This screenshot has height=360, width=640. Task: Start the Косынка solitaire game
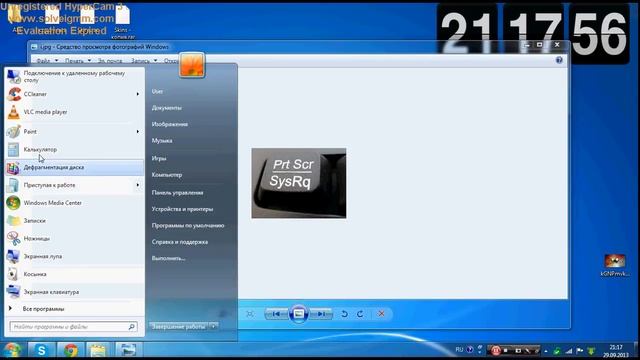[x=74, y=274]
